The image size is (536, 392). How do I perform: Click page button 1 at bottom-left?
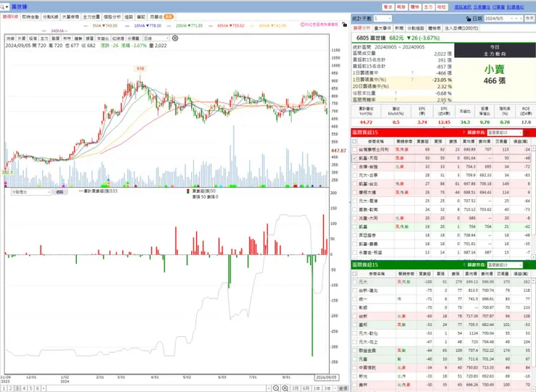click(x=4, y=388)
